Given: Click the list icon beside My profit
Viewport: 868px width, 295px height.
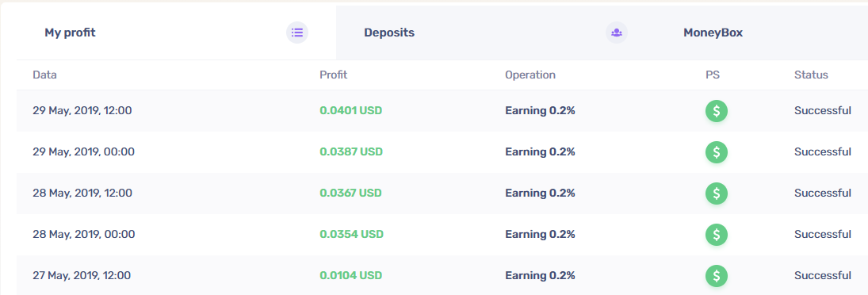Looking at the screenshot, I should tap(297, 33).
